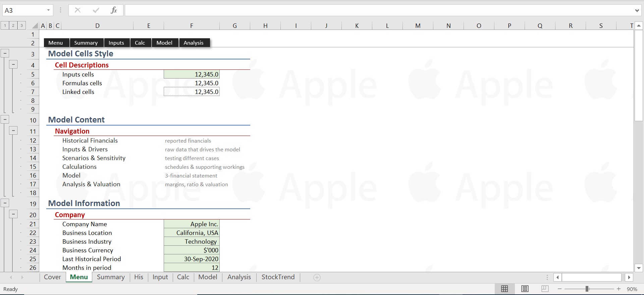
Task: Add a new sheet with plus icon
Action: click(317, 277)
